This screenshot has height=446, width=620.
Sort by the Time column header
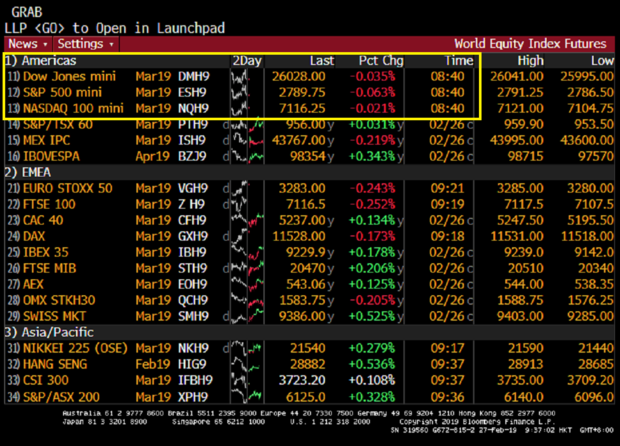click(x=459, y=60)
